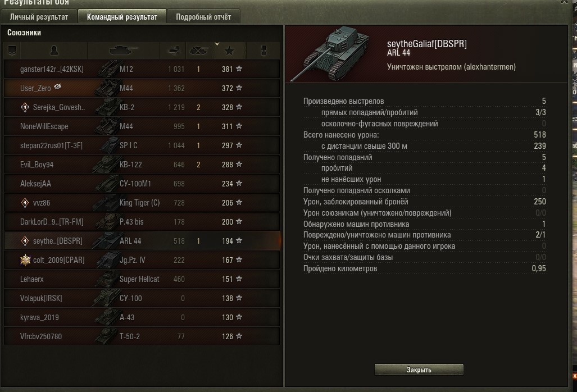Sort by experience star column
The height and width of the screenshot is (392, 577).
[x=229, y=51]
